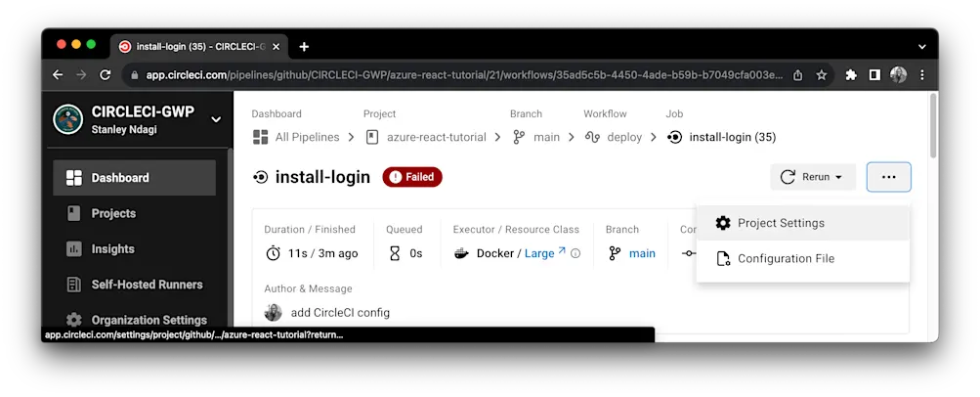Bookmark the page with the star icon
Image resolution: width=980 pixels, height=397 pixels.
point(822,75)
